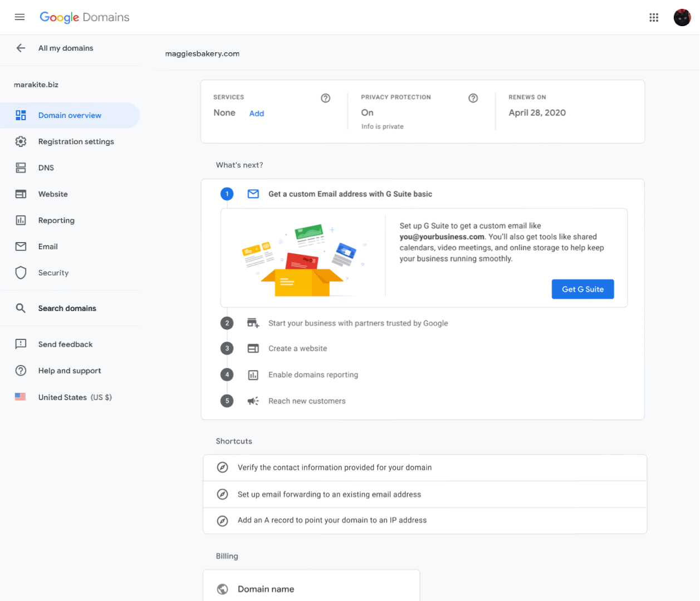Click the Help and support question icon
700x601 pixels.
tap(21, 371)
